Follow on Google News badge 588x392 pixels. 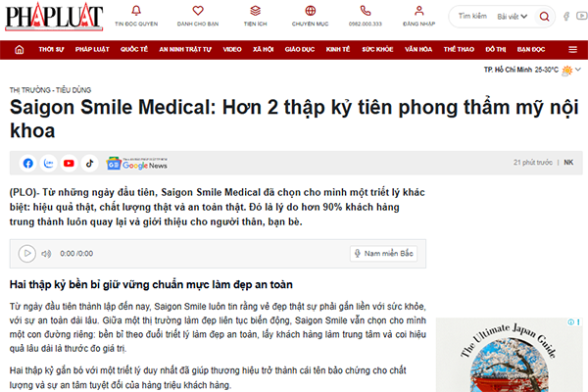point(137,164)
